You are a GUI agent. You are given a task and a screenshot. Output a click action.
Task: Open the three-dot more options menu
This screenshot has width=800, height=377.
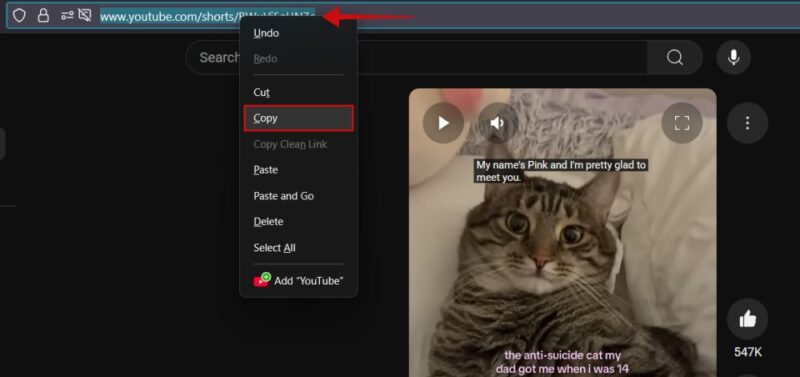click(747, 123)
